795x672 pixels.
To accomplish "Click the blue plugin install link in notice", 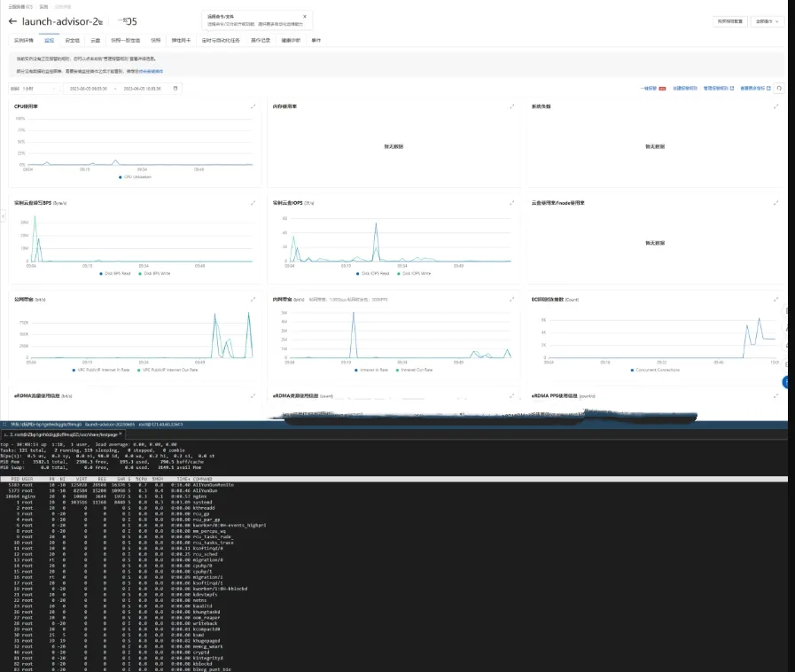I will point(151,71).
